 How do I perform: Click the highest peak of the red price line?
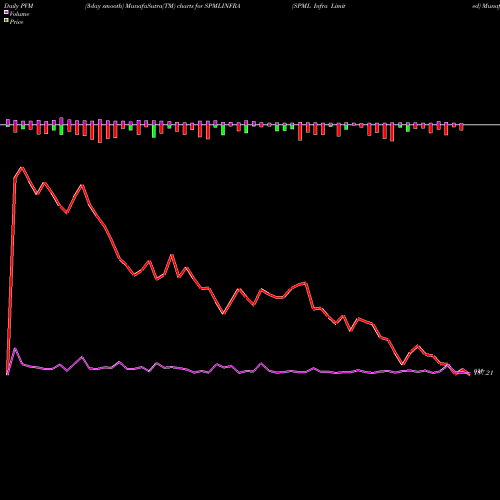coord(22,168)
